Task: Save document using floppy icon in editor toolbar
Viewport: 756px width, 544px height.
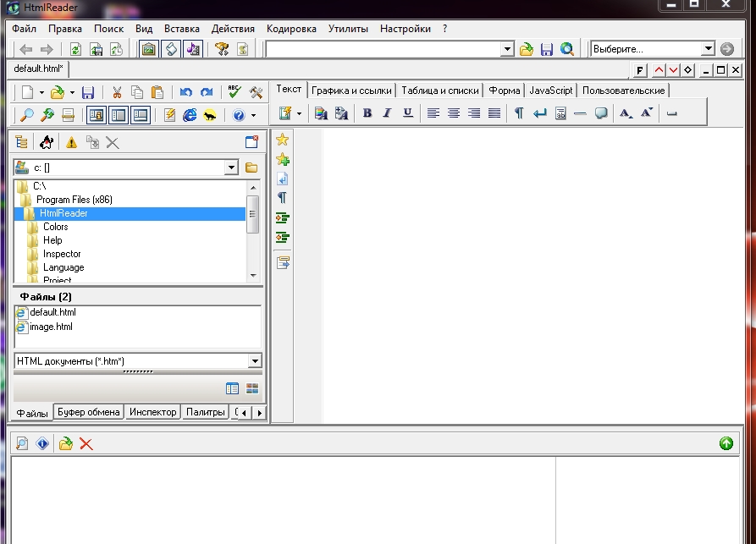Action: coord(88,92)
